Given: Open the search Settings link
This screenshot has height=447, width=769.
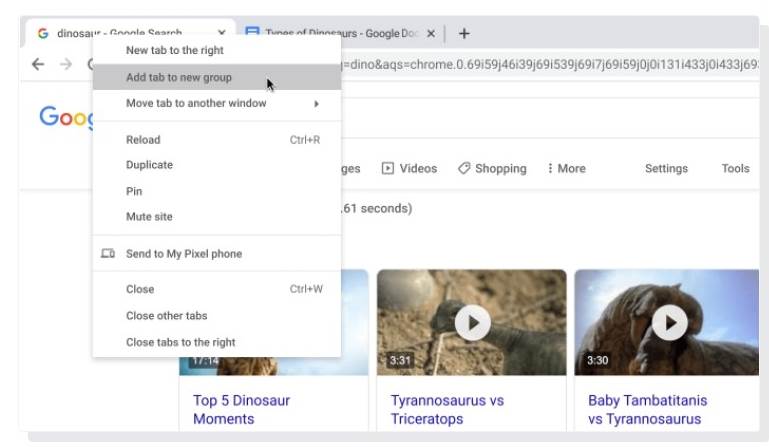Looking at the screenshot, I should click(x=666, y=169).
